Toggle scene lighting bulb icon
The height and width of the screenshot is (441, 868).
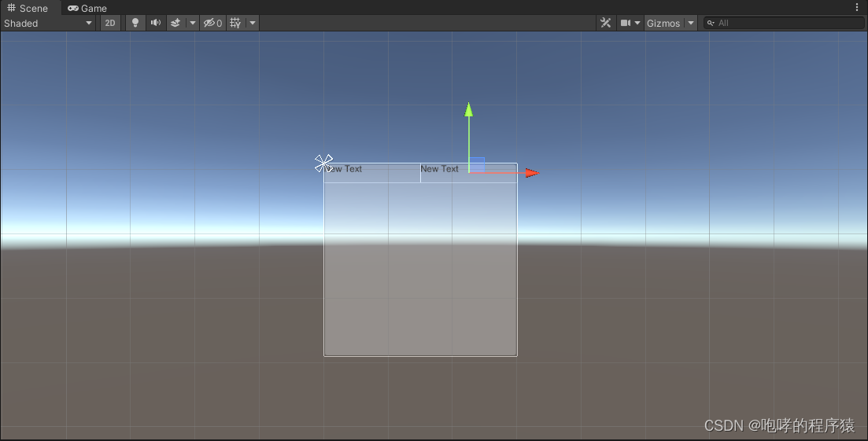click(135, 23)
